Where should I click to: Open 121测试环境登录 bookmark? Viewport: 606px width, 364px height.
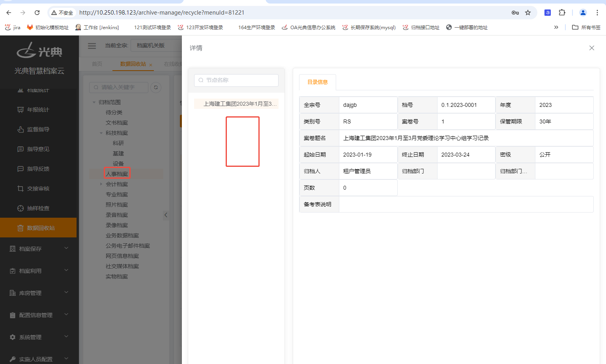152,27
